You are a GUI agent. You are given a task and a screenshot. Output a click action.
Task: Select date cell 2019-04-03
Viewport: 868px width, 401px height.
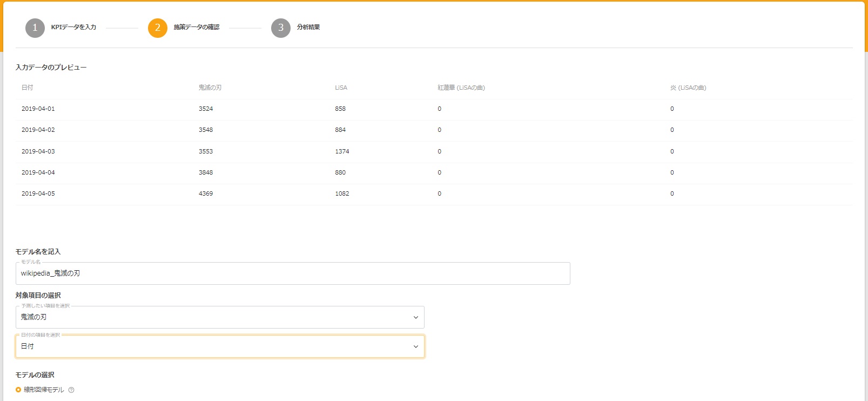[x=38, y=151]
